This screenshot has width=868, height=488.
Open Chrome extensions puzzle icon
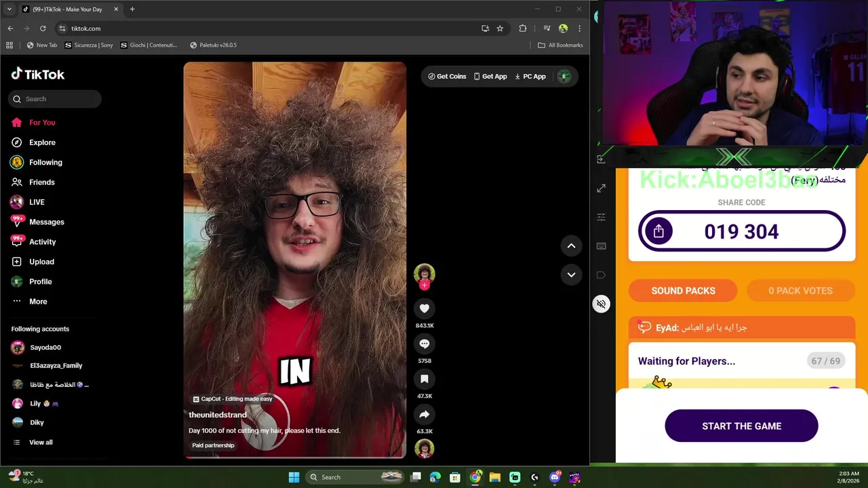point(523,28)
